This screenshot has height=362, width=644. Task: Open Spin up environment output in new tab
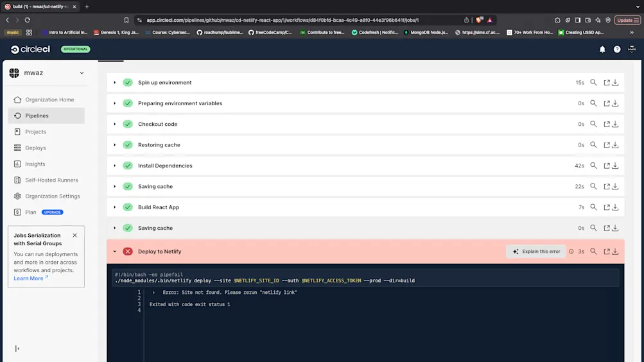pos(607,83)
